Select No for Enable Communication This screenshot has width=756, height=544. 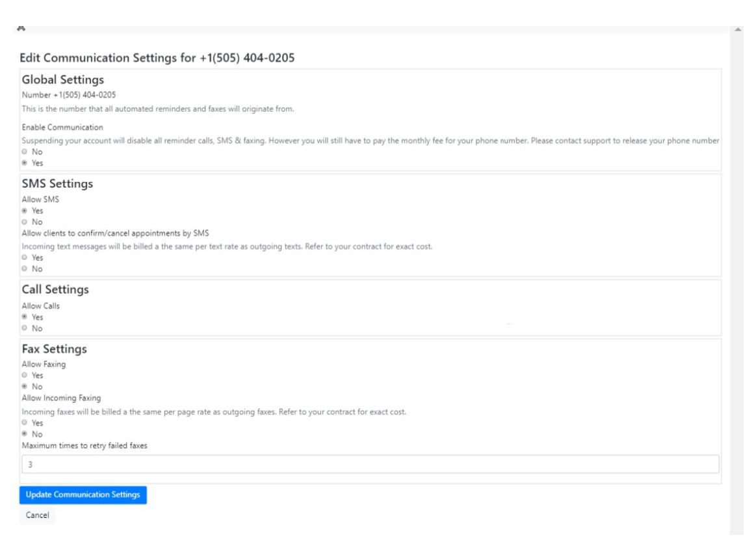click(25, 151)
